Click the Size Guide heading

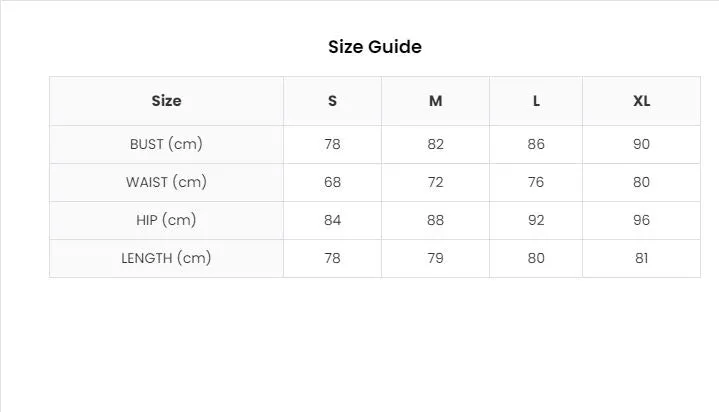(375, 47)
